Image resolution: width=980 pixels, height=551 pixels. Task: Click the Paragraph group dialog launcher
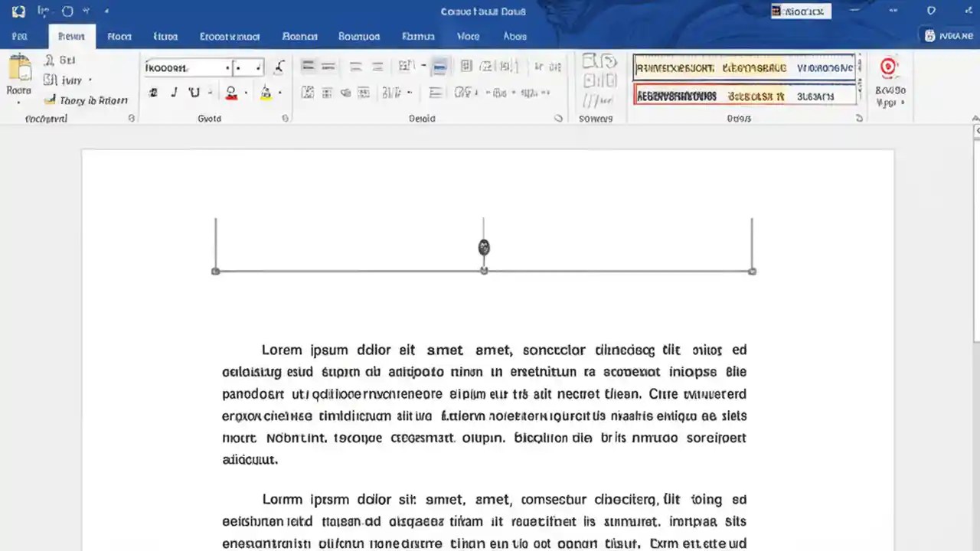coord(558,119)
